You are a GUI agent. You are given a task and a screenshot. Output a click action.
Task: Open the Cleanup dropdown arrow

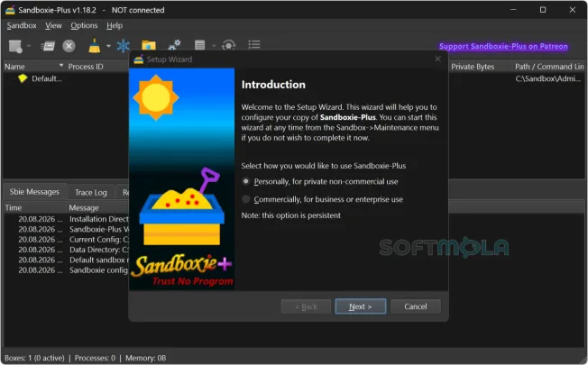108,46
